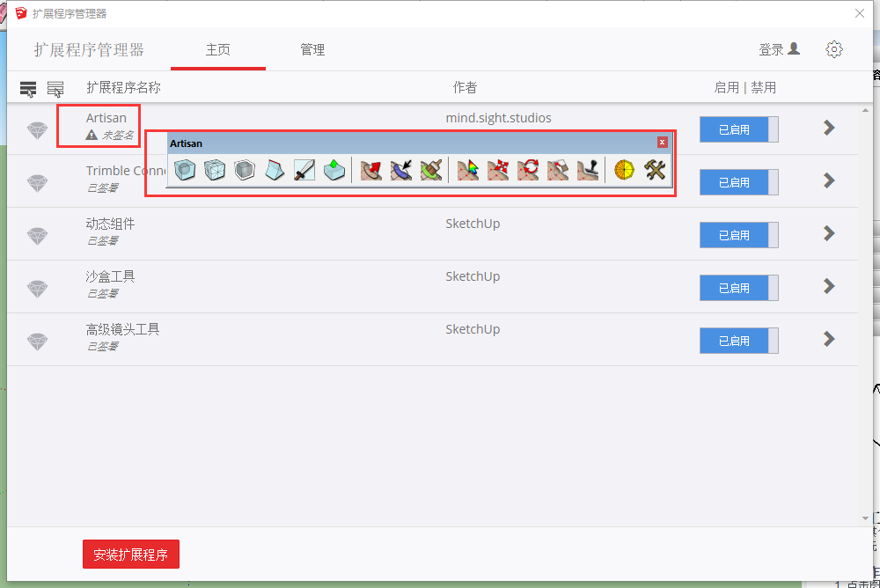
Task: Click Artisan Subdivide Selection wireframe cube icon
Action: pos(215,170)
